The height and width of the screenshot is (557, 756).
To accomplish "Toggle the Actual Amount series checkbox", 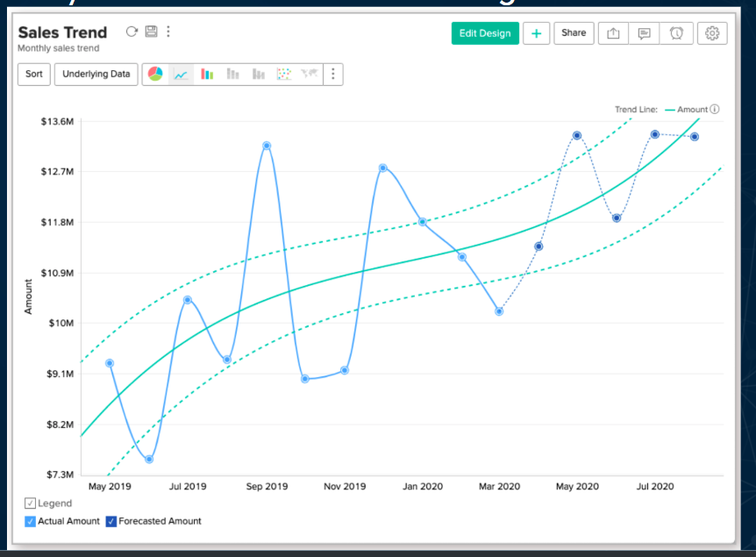I will tap(30, 521).
